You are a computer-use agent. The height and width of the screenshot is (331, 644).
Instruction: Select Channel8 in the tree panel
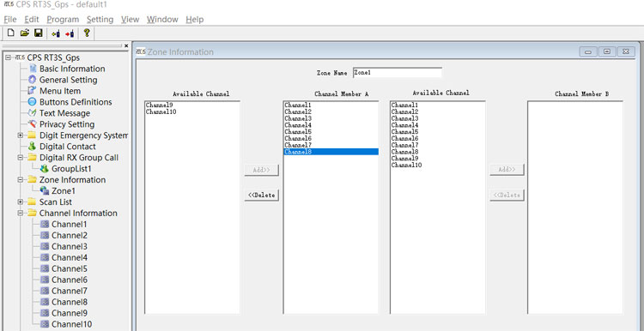tap(69, 302)
